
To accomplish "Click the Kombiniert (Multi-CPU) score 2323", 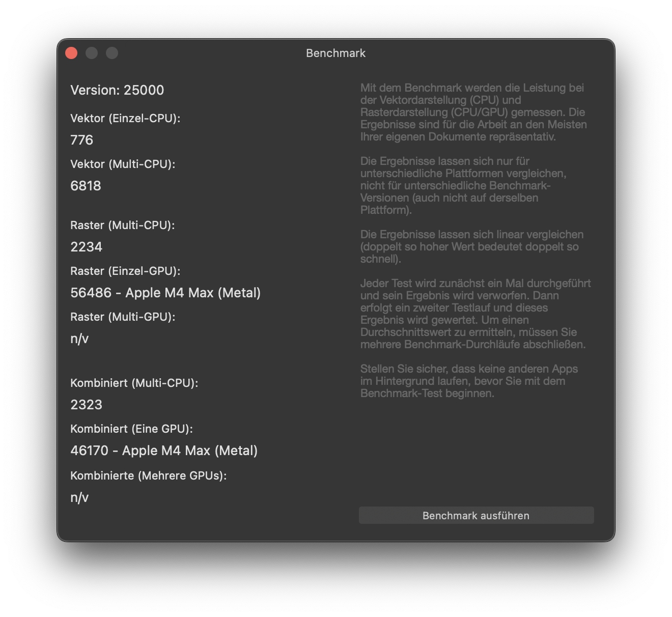I will 87,405.
